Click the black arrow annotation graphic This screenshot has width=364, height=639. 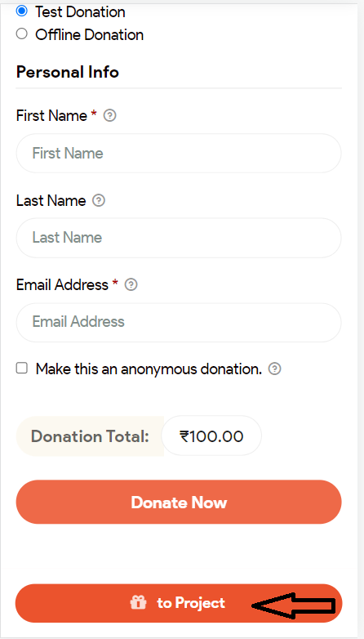[x=294, y=606]
